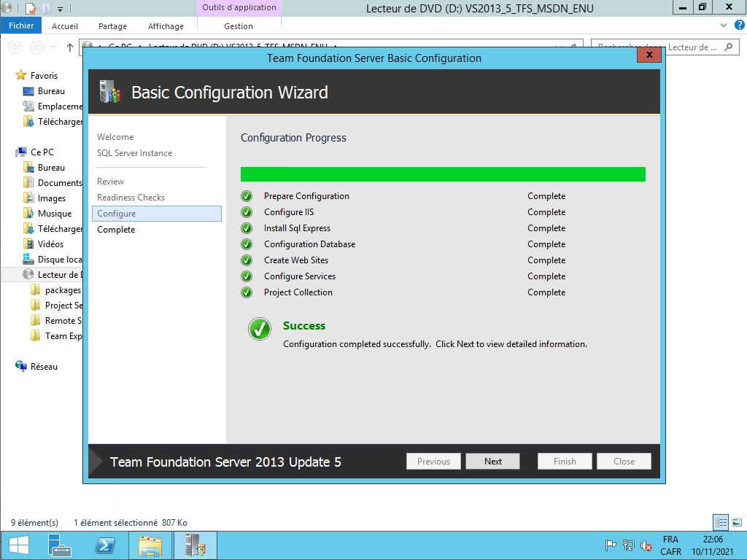Open the Quick Access Toolbar customize dropdown
The height and width of the screenshot is (560, 747).
60,9
